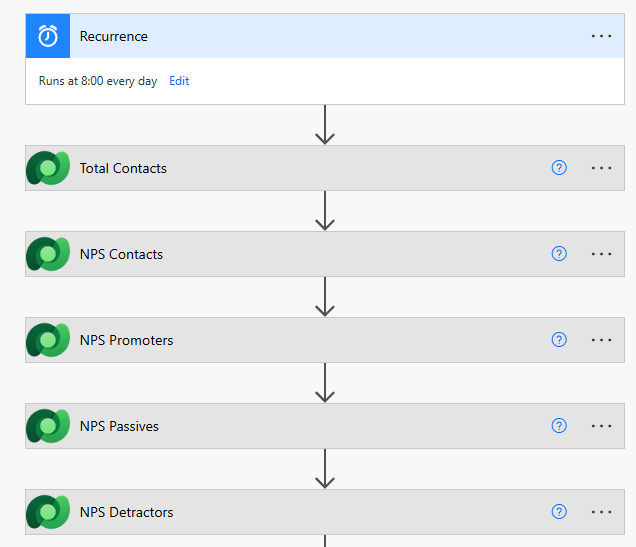Open more options for NPS Detractors
Screen dimensions: 636x547
pyautogui.click(x=601, y=512)
